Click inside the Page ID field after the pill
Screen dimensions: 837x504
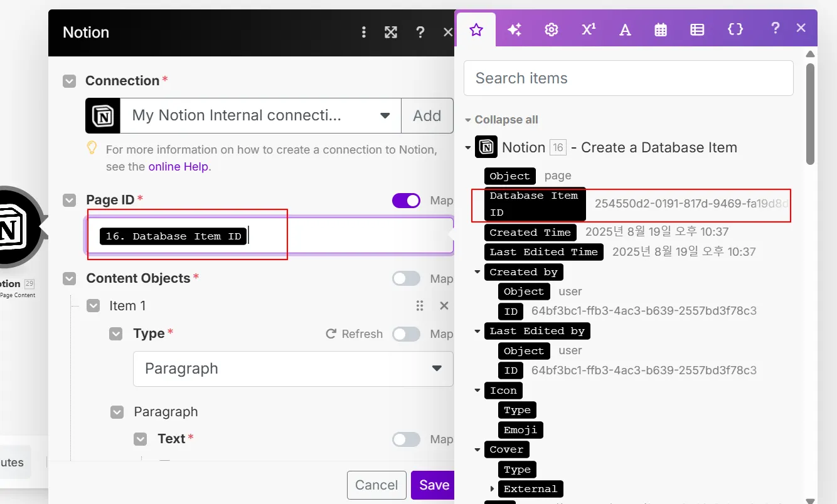(x=349, y=236)
